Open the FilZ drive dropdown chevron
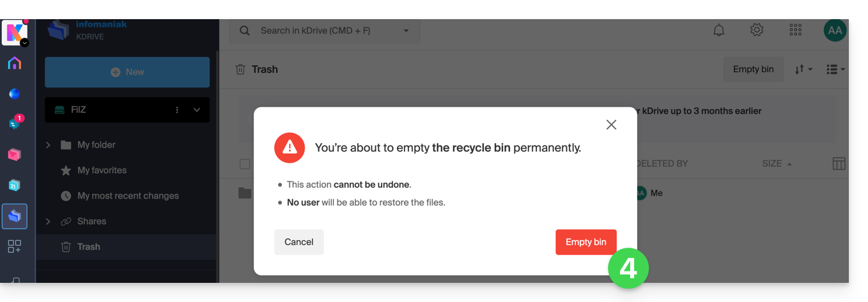868x302 pixels. (197, 110)
